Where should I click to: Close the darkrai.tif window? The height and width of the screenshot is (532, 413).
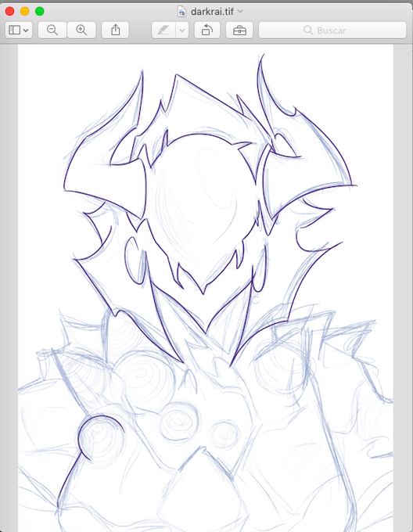10,12
